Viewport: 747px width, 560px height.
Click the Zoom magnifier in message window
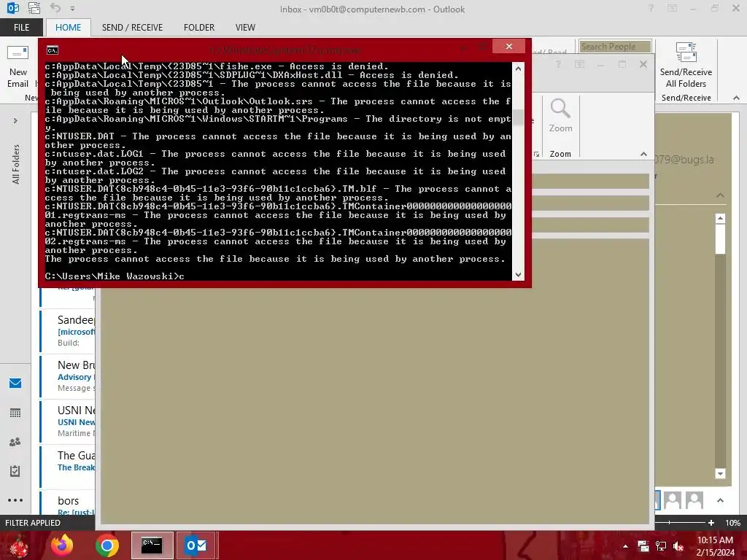(x=560, y=116)
